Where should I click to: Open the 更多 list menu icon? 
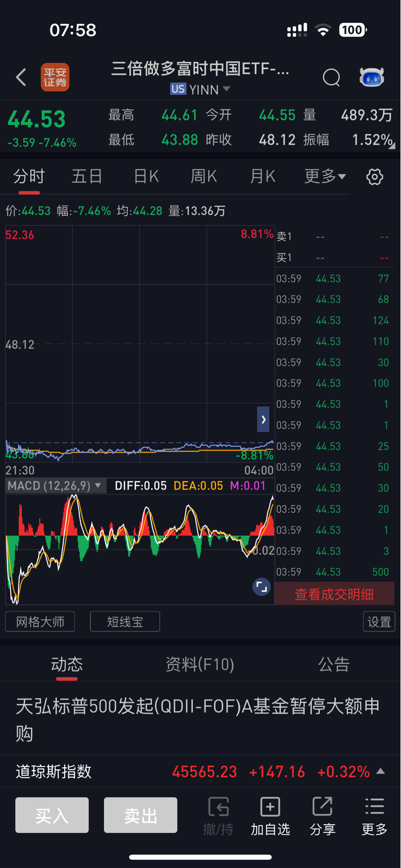[374, 815]
